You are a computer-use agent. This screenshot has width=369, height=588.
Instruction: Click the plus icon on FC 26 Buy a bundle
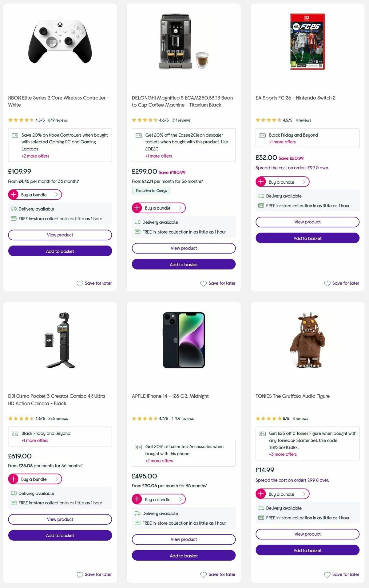pyautogui.click(x=261, y=182)
